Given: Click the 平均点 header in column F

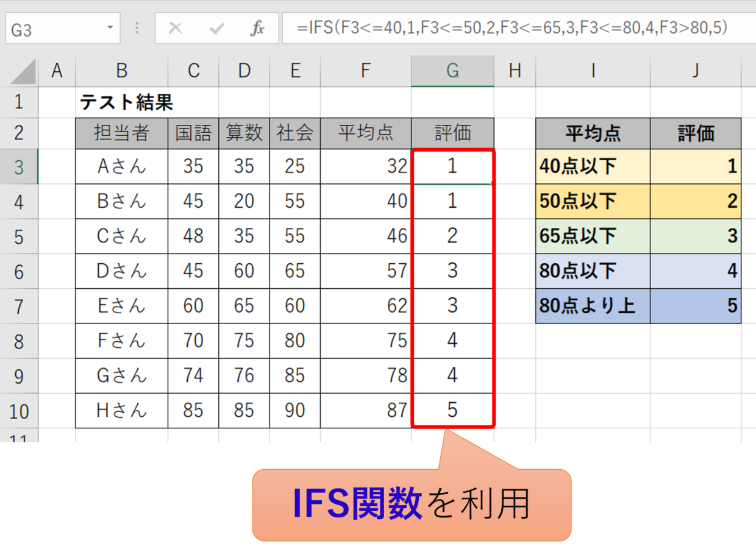Looking at the screenshot, I should point(366,133).
